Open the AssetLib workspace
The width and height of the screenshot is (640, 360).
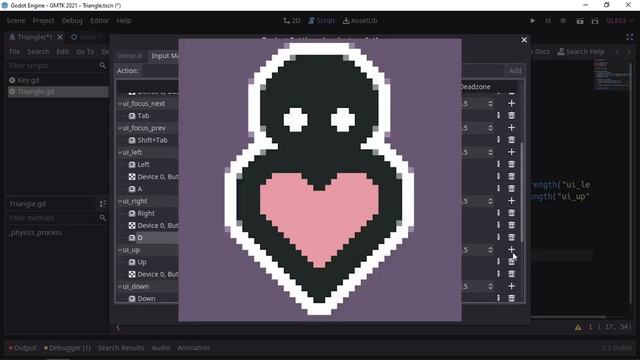tap(360, 20)
